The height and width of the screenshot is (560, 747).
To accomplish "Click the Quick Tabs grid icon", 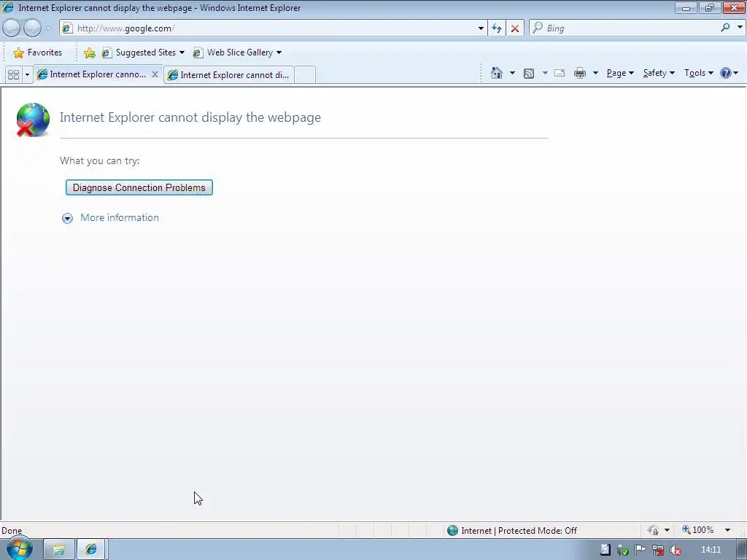I will click(13, 74).
